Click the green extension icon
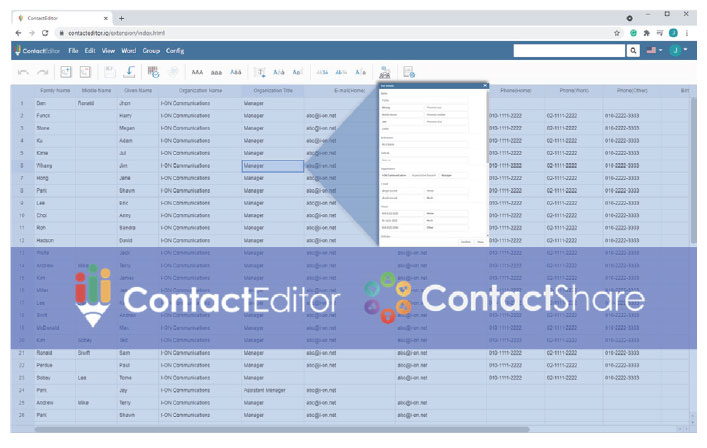Screen dimensions: 707x448 634,33
